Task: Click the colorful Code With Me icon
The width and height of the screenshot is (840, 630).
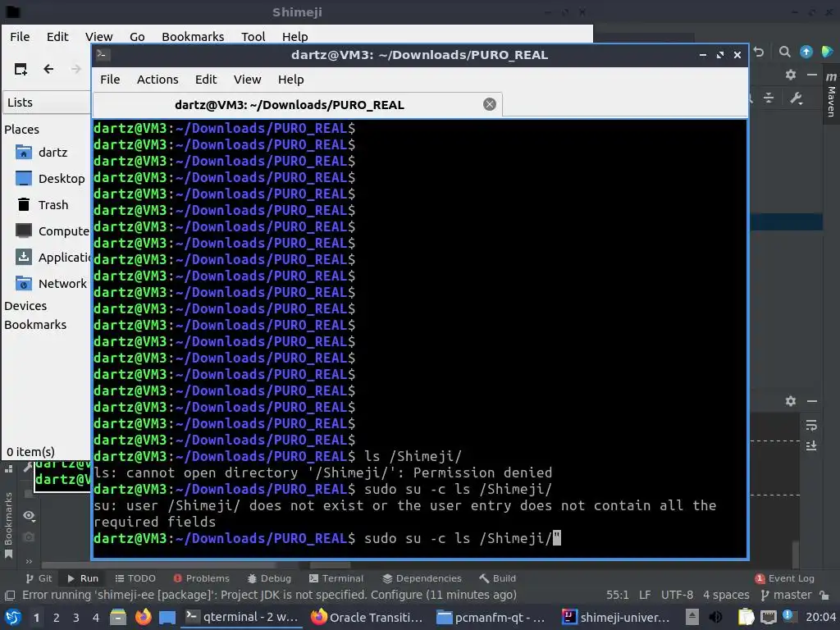Action: (827, 52)
